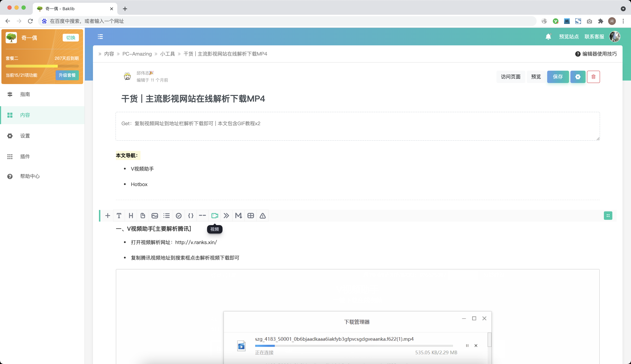Open article settings with the blue gear button
631x364 pixels.
(578, 77)
